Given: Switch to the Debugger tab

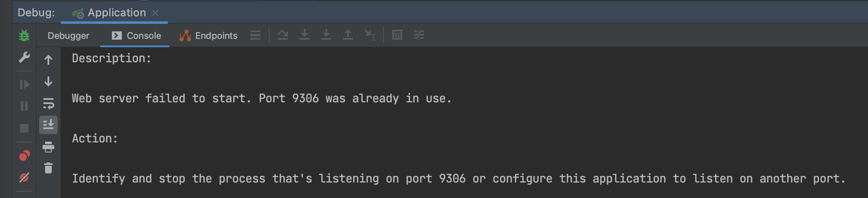Looking at the screenshot, I should pyautogui.click(x=68, y=36).
